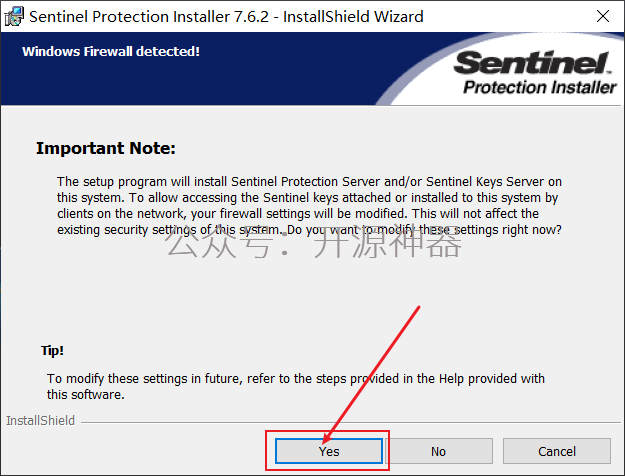Click the InstallShield label at the bottom left
The height and width of the screenshot is (476, 625).
40,421
